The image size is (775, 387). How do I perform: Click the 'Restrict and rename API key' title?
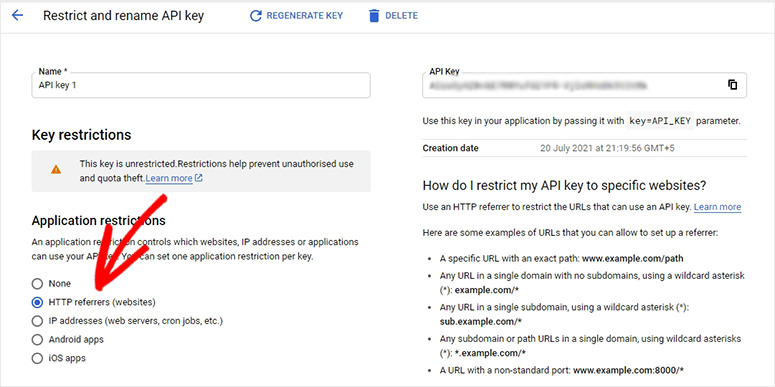tap(124, 16)
